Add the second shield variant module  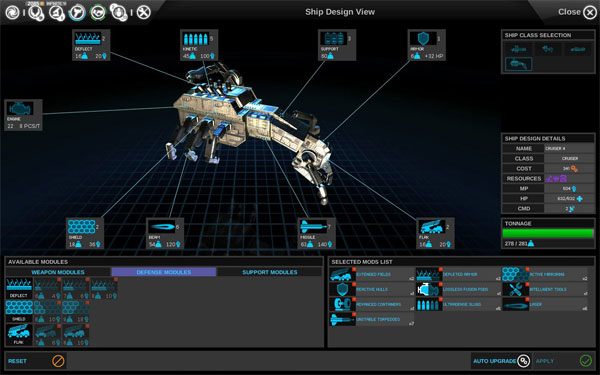pos(75,311)
